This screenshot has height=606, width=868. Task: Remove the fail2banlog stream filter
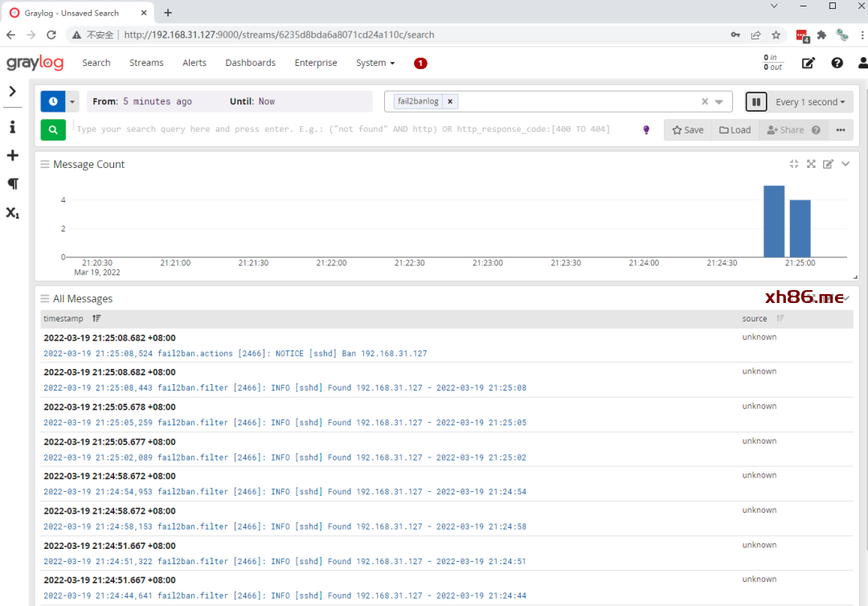450,101
